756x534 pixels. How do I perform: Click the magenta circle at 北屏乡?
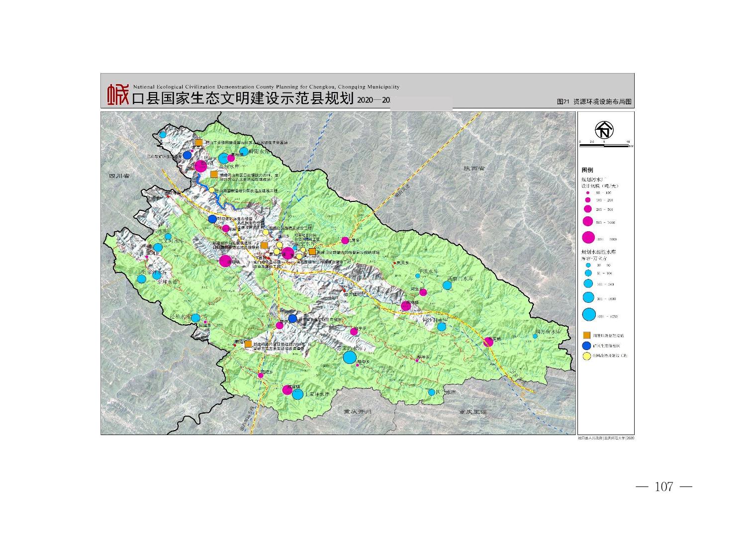(x=345, y=241)
